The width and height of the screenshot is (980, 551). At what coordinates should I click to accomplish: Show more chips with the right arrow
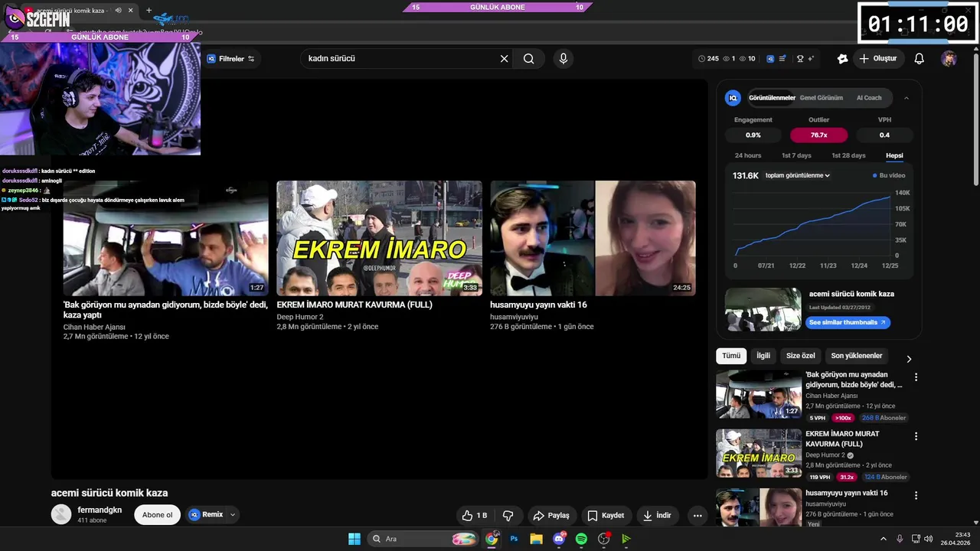(x=909, y=359)
